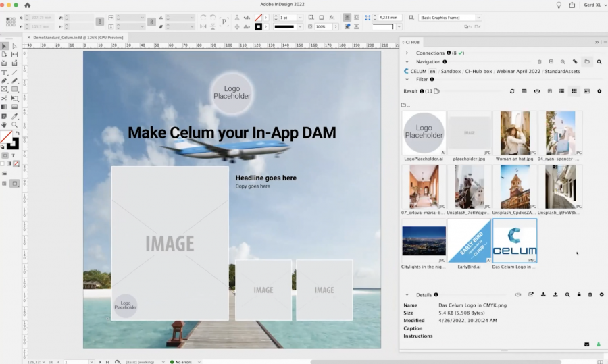Click the download icon in Details row

point(543,294)
